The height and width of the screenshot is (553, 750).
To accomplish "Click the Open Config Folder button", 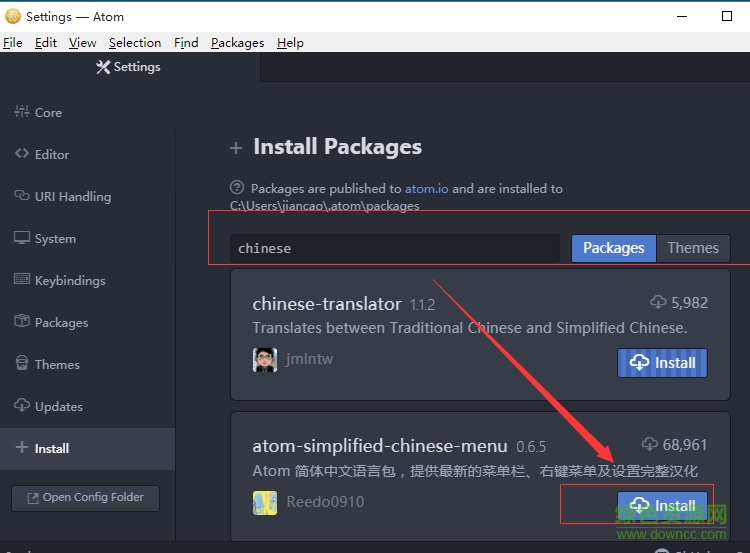I will [x=85, y=498].
